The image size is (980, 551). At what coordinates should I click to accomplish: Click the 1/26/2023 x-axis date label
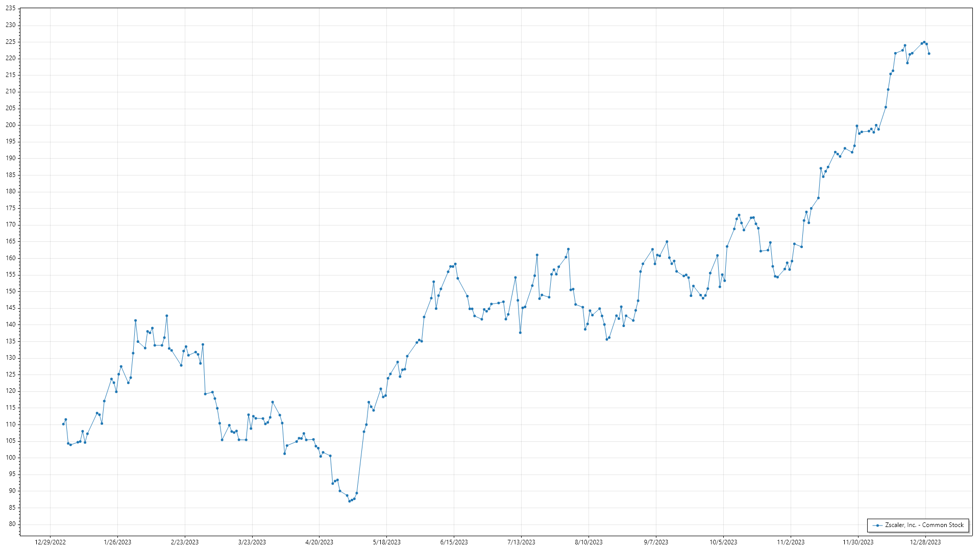click(x=117, y=542)
